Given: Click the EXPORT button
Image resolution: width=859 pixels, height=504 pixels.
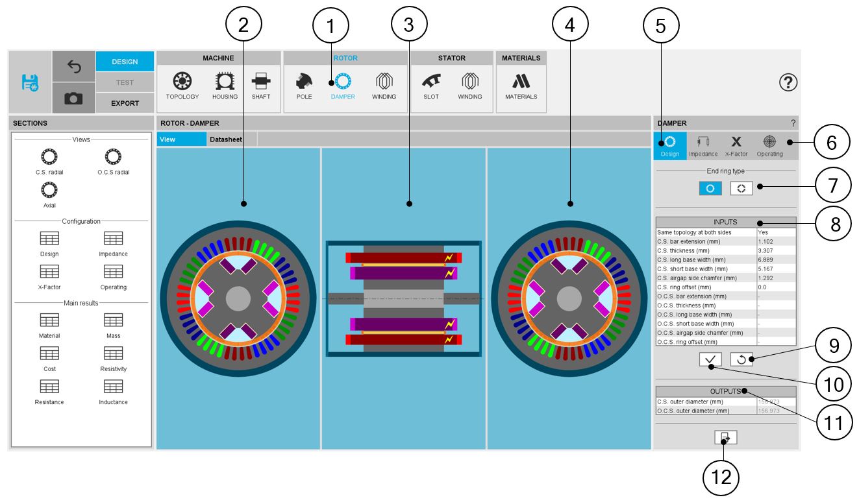Looking at the screenshot, I should 125,103.
